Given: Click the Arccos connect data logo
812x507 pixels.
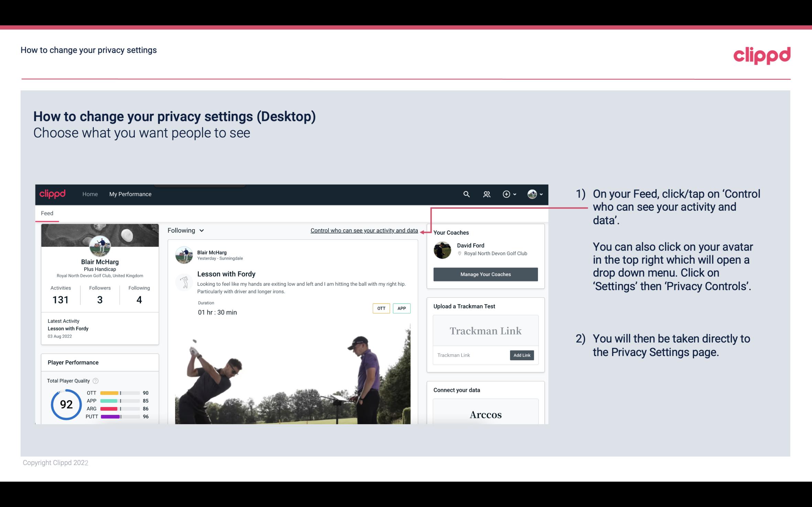Looking at the screenshot, I should pos(485,414).
